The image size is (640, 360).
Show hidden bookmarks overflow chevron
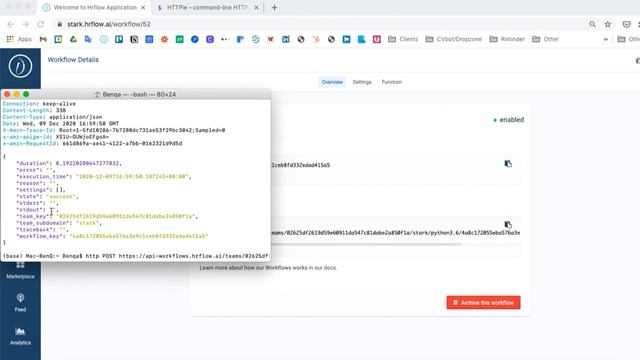point(606,39)
